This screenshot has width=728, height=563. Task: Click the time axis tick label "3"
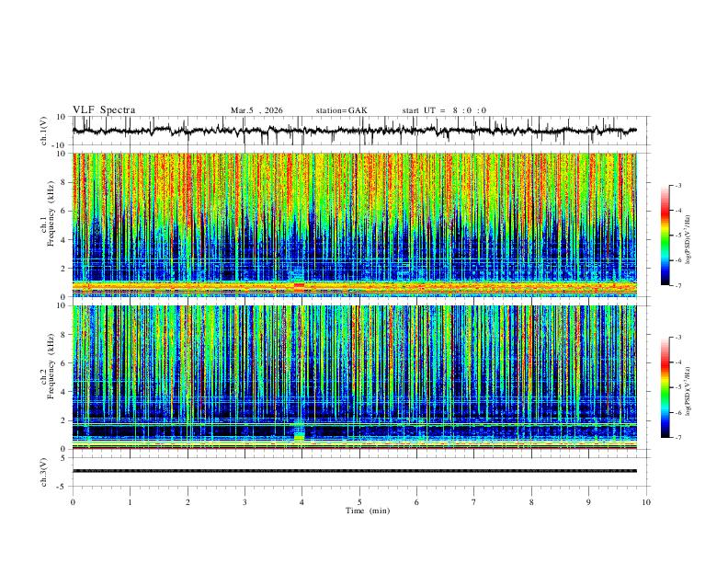(245, 502)
